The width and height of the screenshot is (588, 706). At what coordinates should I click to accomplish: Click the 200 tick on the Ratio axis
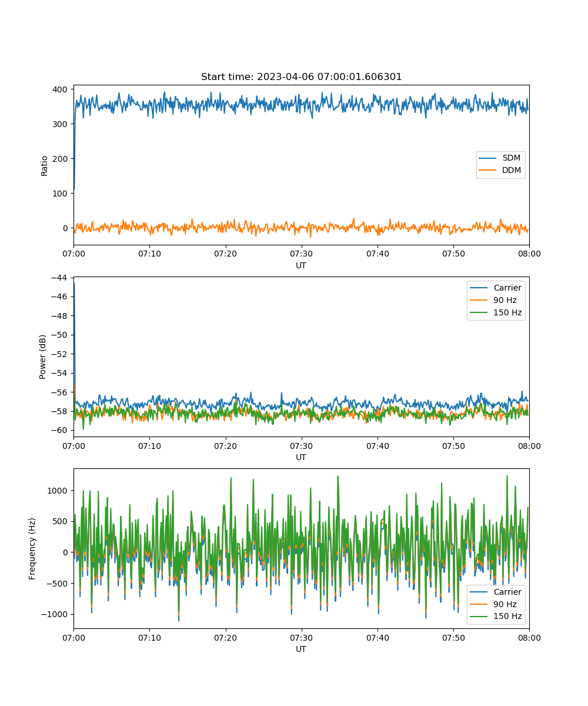click(61, 159)
